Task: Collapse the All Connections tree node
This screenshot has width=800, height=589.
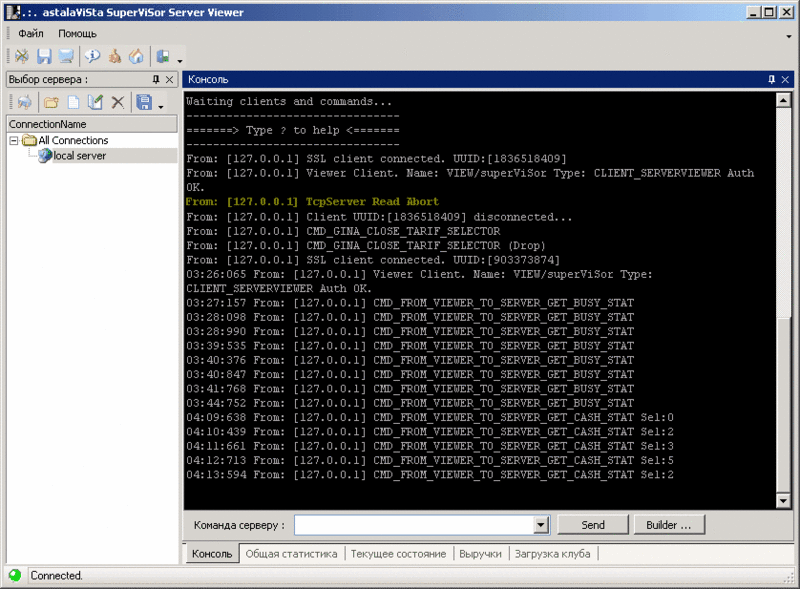Action: tap(14, 140)
